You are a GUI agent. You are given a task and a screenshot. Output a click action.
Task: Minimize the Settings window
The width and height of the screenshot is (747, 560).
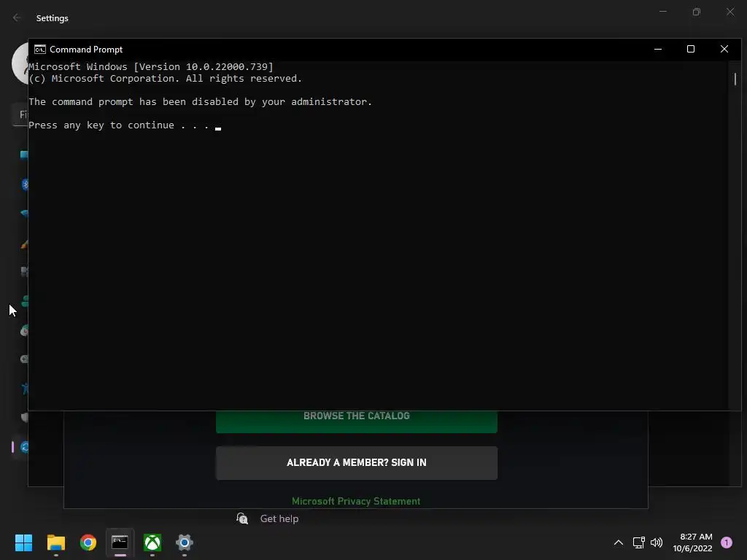click(x=662, y=12)
